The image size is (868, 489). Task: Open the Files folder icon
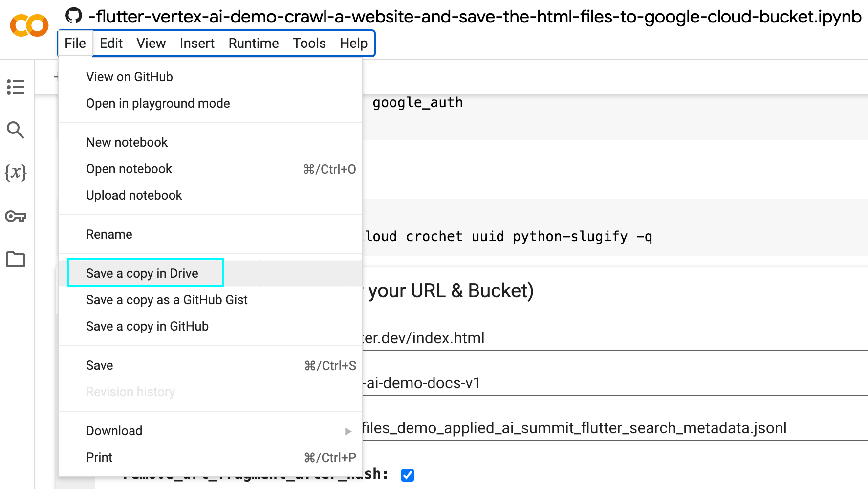pos(16,259)
